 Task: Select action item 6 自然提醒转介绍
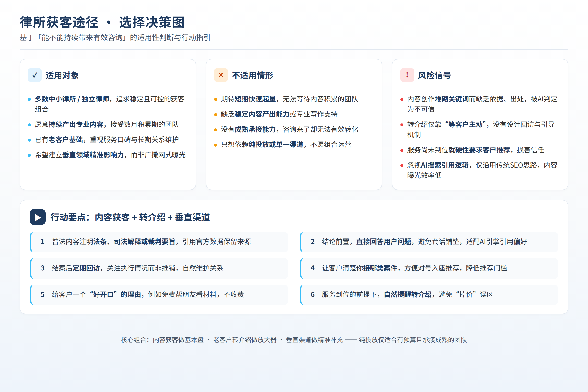(x=429, y=294)
